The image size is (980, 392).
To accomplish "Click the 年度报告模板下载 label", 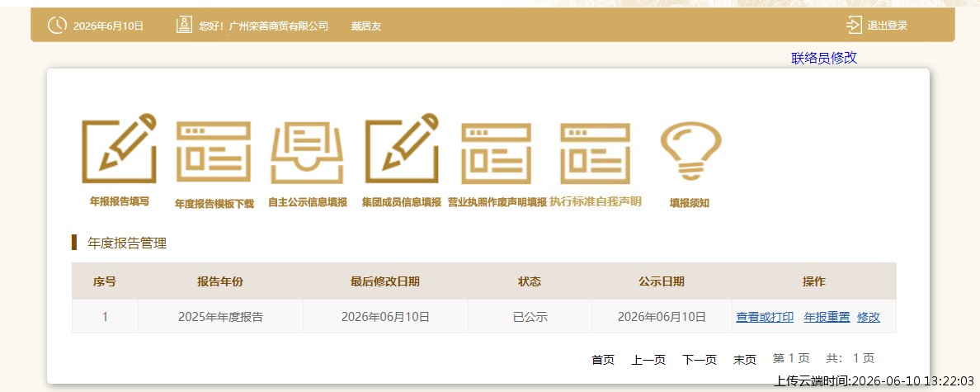I will pyautogui.click(x=214, y=204).
